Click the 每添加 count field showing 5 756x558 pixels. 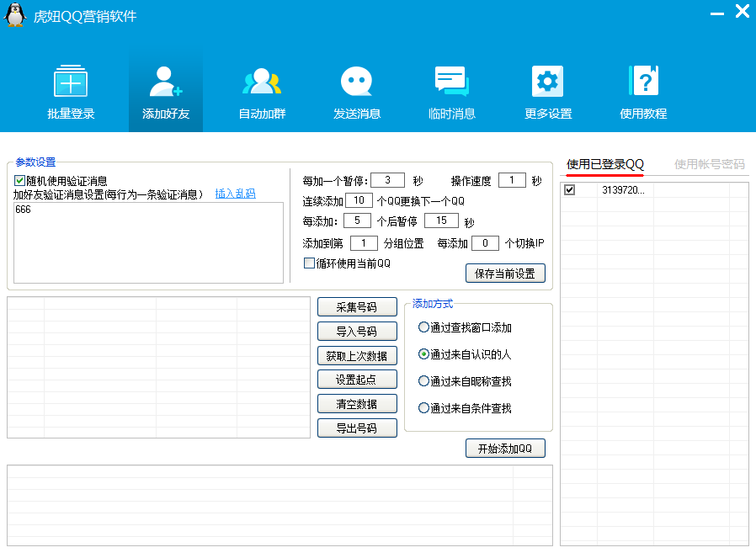click(x=357, y=221)
